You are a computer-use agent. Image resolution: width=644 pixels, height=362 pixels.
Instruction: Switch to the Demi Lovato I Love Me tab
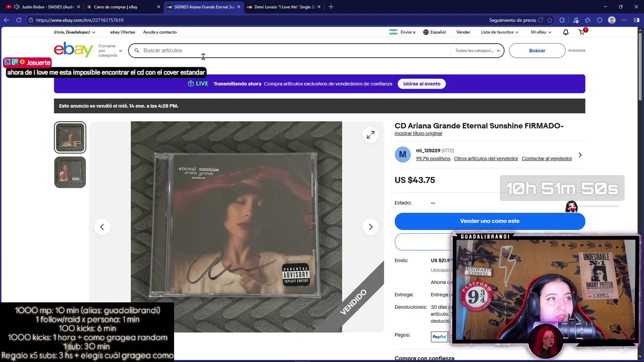pyautogui.click(x=284, y=7)
